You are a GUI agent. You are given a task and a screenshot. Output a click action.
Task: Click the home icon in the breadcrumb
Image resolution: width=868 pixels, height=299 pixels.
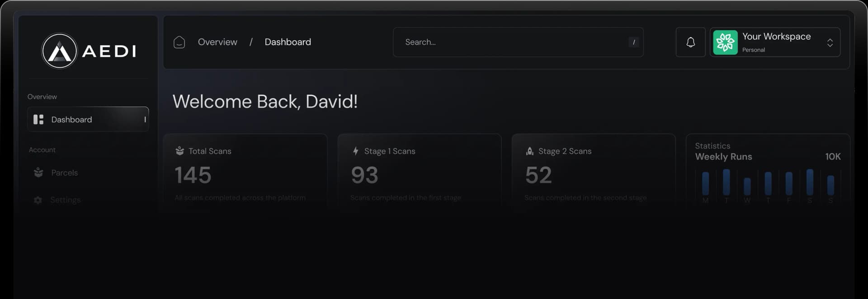pyautogui.click(x=179, y=42)
